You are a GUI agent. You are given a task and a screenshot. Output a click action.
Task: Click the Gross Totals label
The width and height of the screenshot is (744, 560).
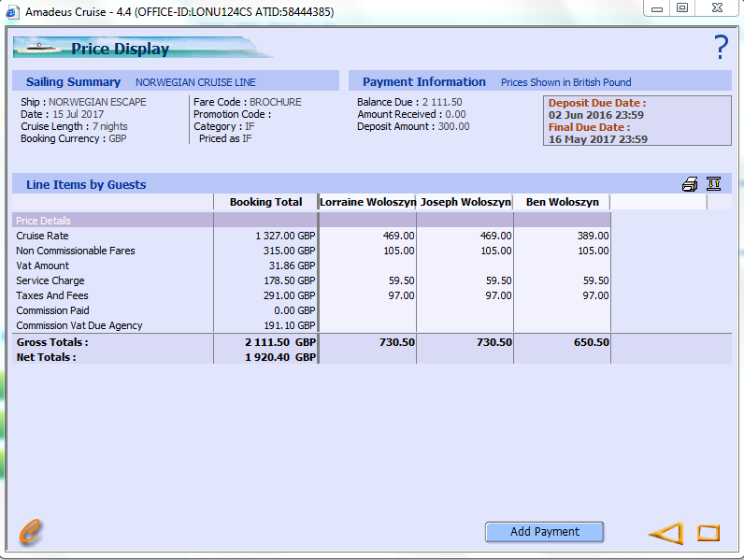point(52,342)
